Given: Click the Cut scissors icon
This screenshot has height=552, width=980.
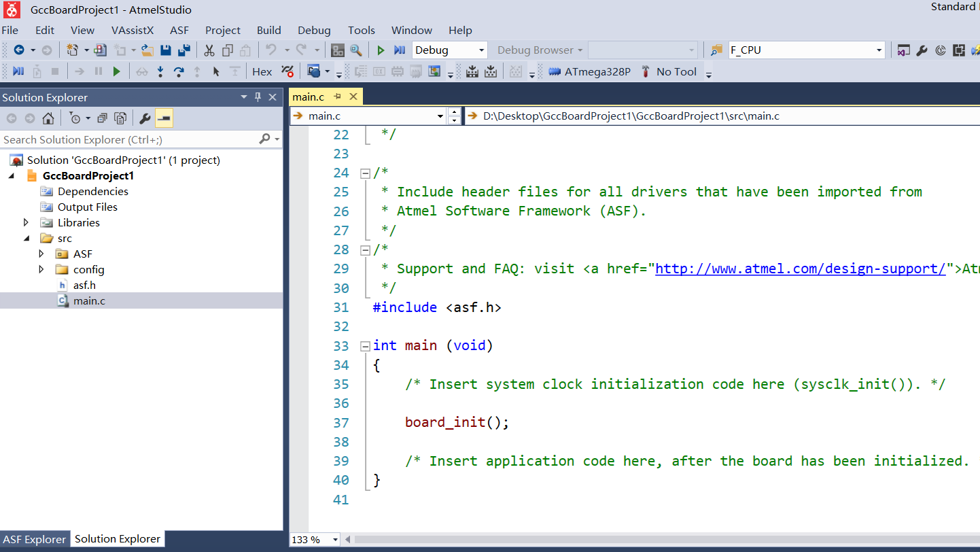Looking at the screenshot, I should point(209,50).
